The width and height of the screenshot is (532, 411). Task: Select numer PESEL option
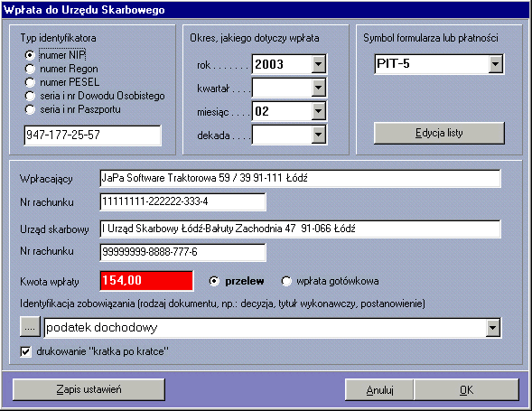pos(30,82)
